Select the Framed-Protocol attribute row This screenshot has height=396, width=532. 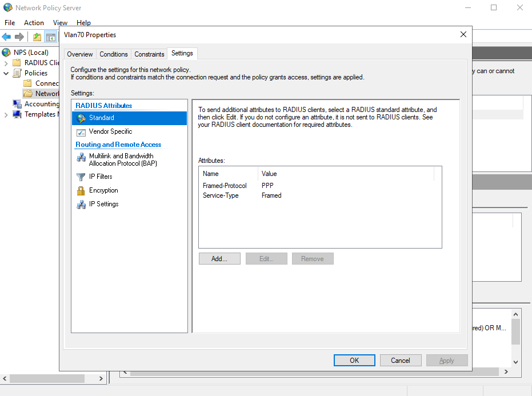click(x=320, y=186)
